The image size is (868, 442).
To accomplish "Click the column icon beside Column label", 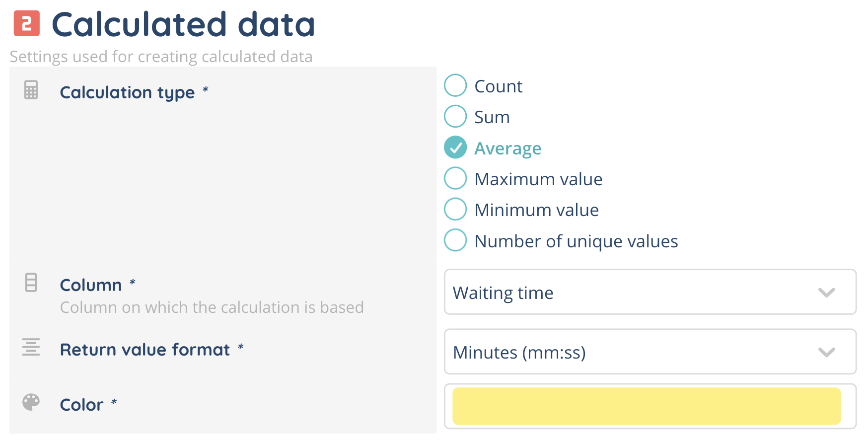I will click(x=31, y=282).
